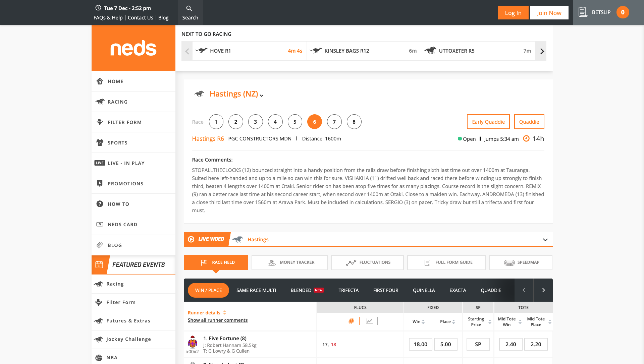Expand the Hastings (NZ) venue dropdown
Viewport: 644px width, 364px height.
[262, 96]
